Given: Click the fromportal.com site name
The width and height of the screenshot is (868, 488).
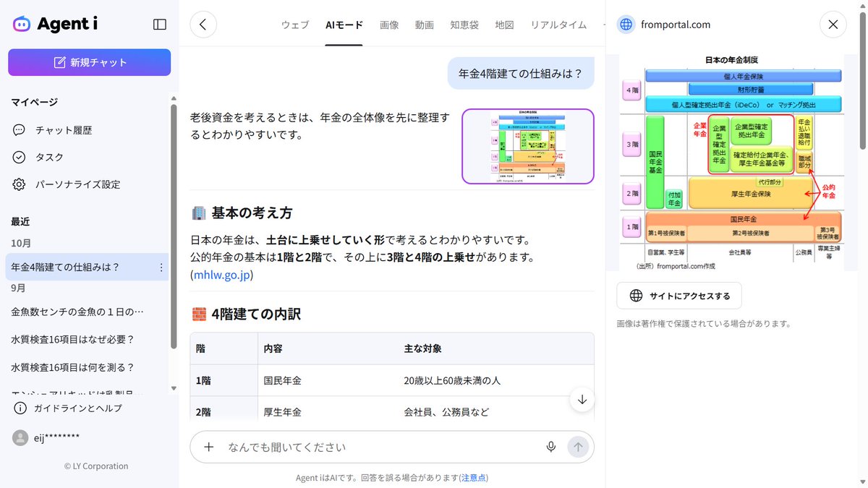Looking at the screenshot, I should tap(676, 25).
